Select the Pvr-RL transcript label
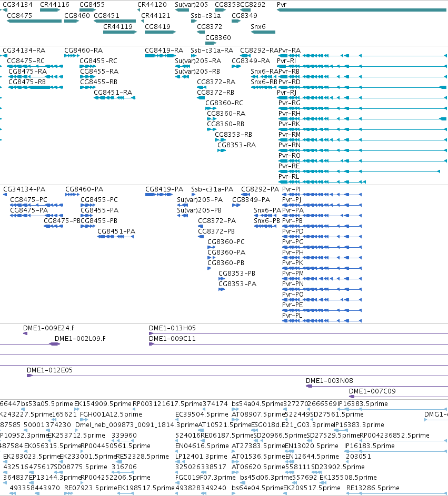 pyautogui.click(x=288, y=177)
